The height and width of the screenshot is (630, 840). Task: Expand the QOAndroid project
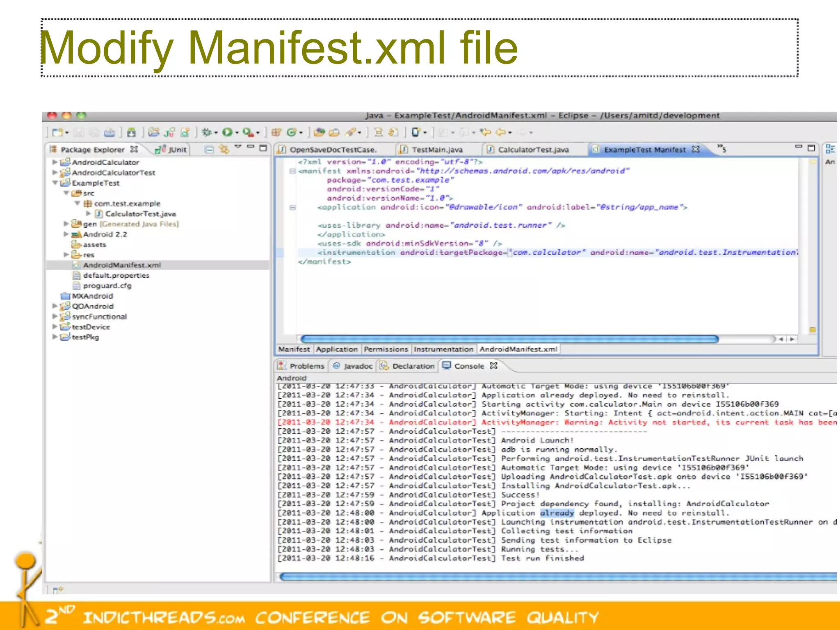(x=55, y=306)
